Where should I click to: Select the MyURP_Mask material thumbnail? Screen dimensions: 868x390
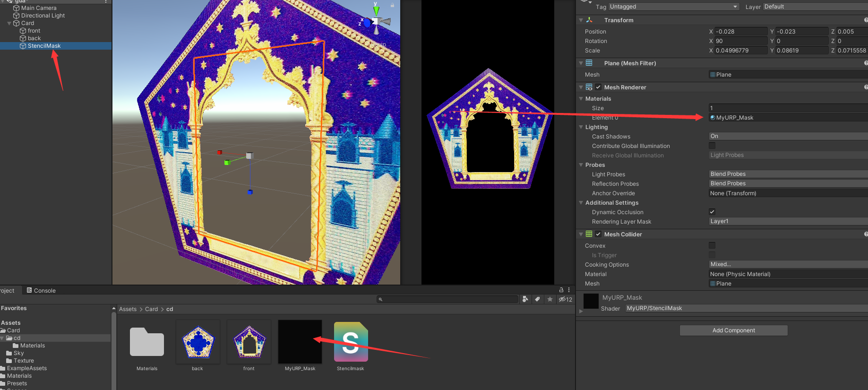pos(300,342)
